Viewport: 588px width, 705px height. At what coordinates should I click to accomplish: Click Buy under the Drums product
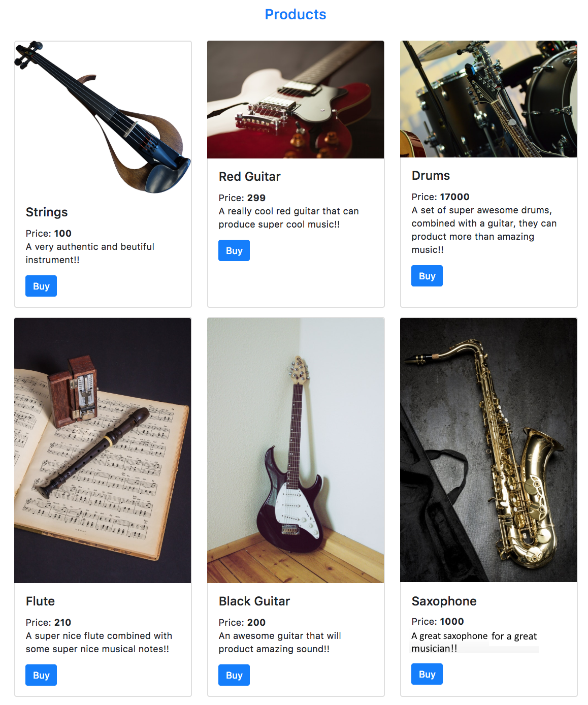pyautogui.click(x=427, y=276)
